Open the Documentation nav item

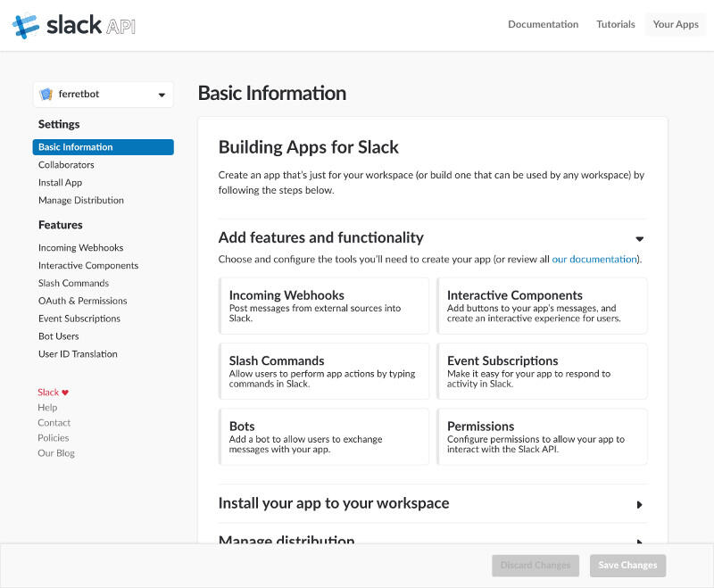point(543,25)
